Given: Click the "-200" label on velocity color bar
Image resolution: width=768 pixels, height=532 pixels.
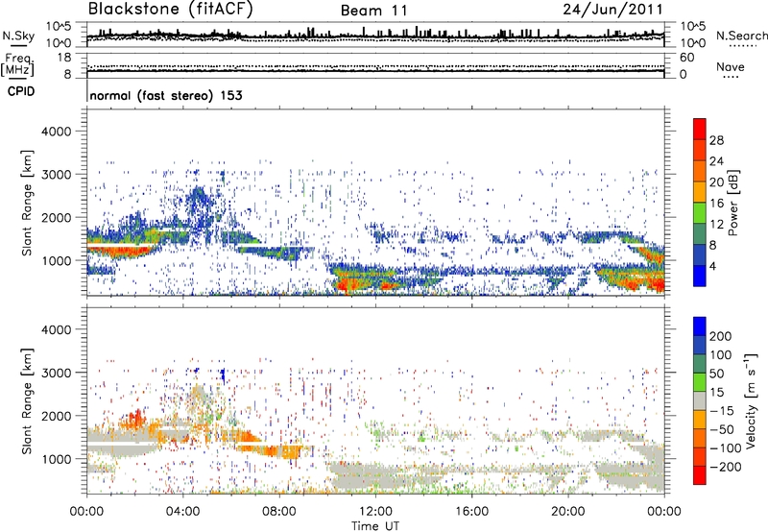Looking at the screenshot, I should point(726,467).
